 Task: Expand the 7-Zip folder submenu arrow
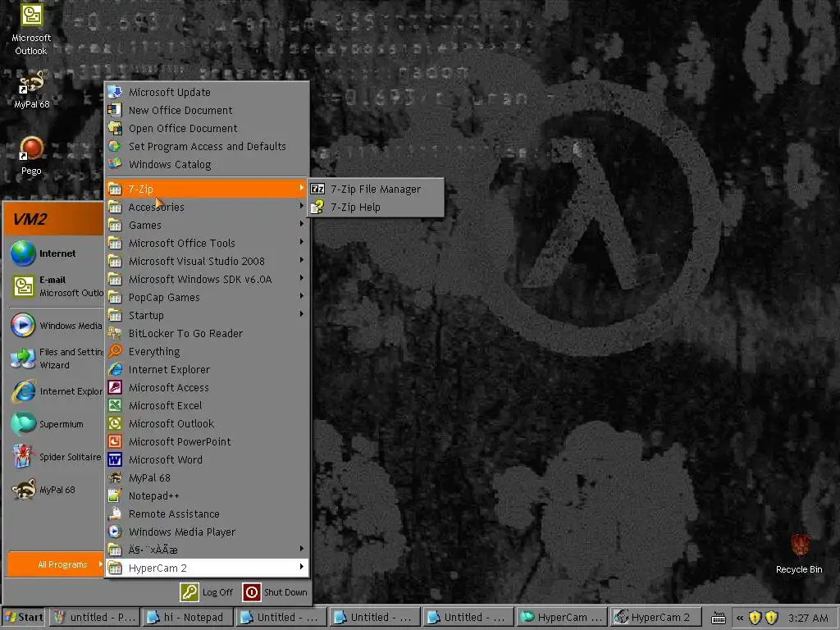(x=302, y=188)
